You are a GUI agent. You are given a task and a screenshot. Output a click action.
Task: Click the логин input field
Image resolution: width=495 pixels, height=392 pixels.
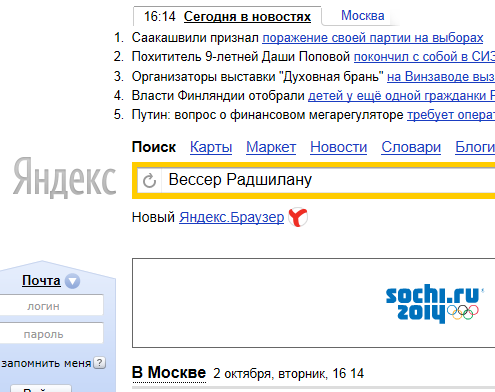[x=51, y=305]
